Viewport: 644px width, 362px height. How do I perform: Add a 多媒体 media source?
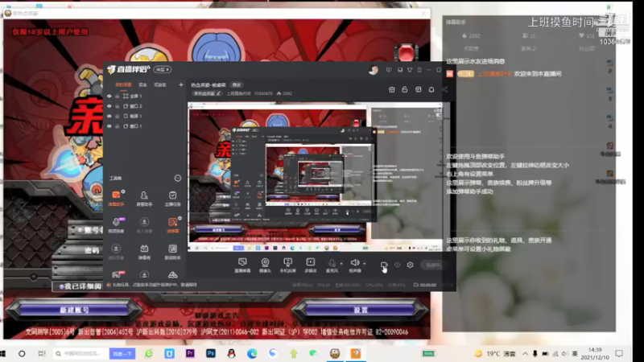(x=311, y=265)
